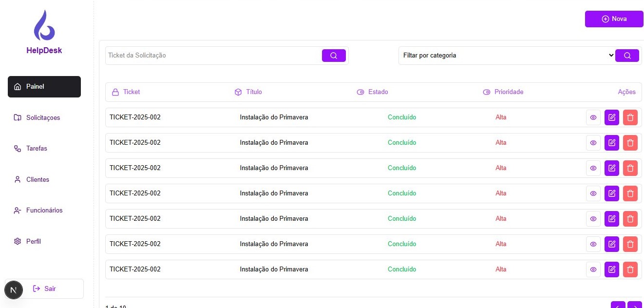Go to previous page of tickets
The width and height of the screenshot is (644, 308).
[x=618, y=305]
